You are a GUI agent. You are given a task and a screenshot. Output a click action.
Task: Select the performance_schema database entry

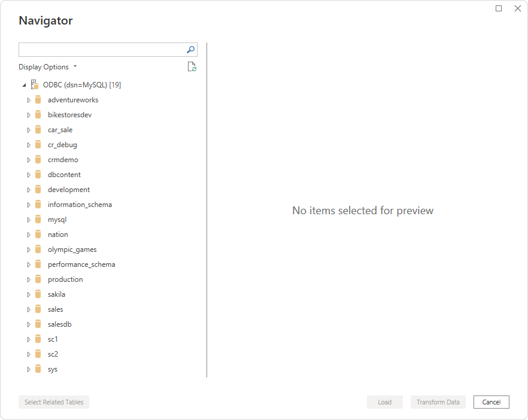[81, 264]
